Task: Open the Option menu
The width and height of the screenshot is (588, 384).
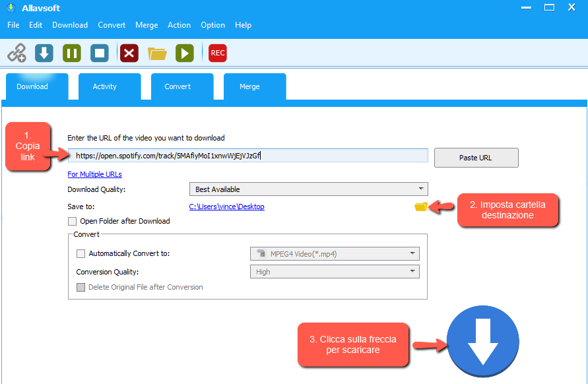Action: (x=213, y=25)
